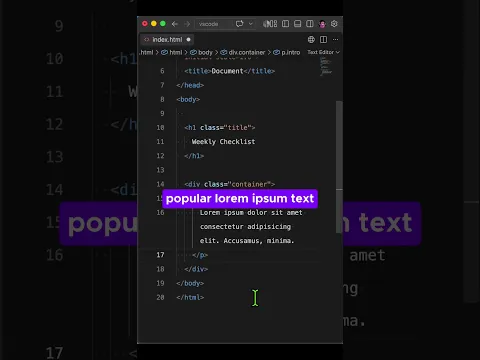The width and height of the screenshot is (480, 360).
Task: Split the editor to the right
Action: [323, 40]
